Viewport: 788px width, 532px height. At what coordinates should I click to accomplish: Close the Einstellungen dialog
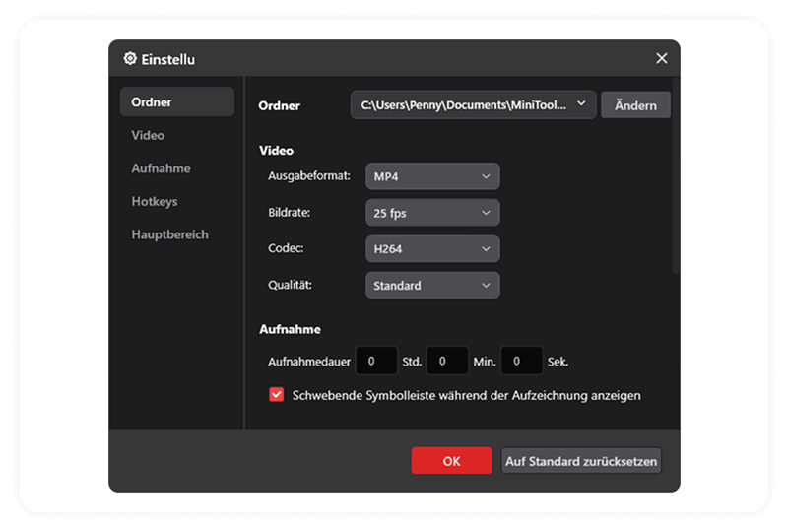coord(661,58)
